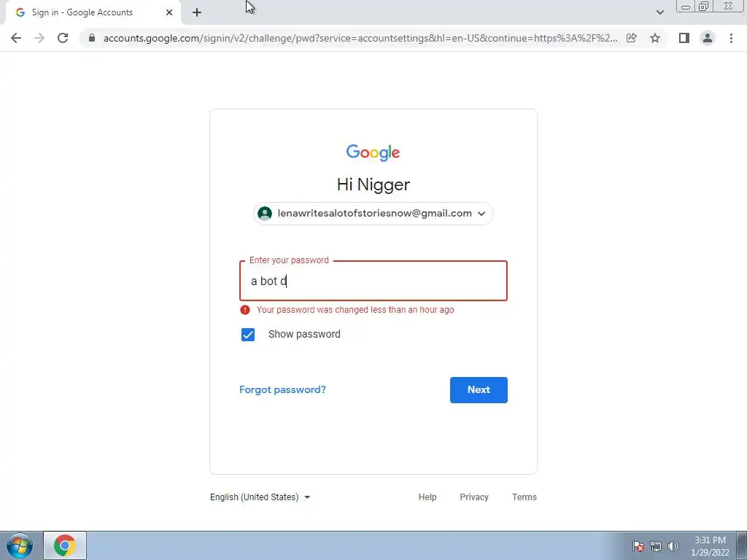
Task: Open the Terms link in the footer
Action: [524, 497]
